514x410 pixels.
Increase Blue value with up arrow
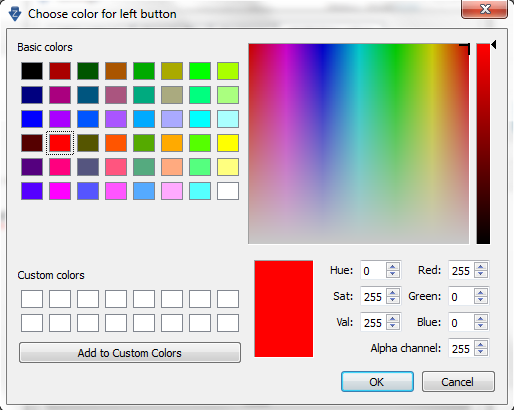tap(481, 319)
